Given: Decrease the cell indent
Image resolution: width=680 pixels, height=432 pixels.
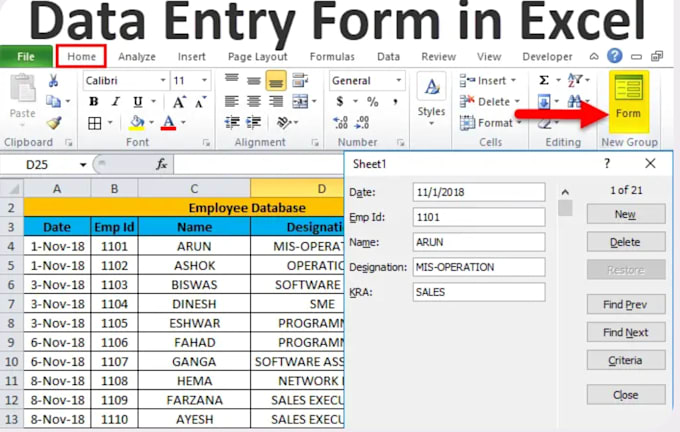Looking at the screenshot, I should tap(232, 123).
